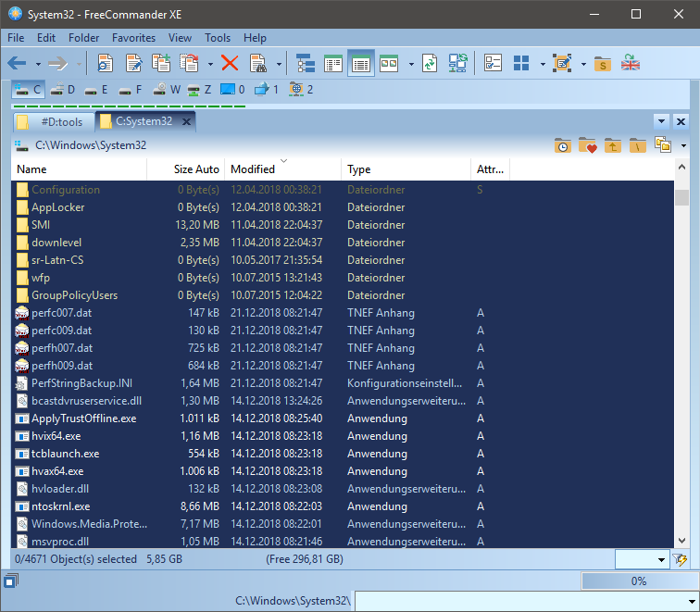The width and height of the screenshot is (700, 612).
Task: Select network drive Z button
Action: point(199,90)
